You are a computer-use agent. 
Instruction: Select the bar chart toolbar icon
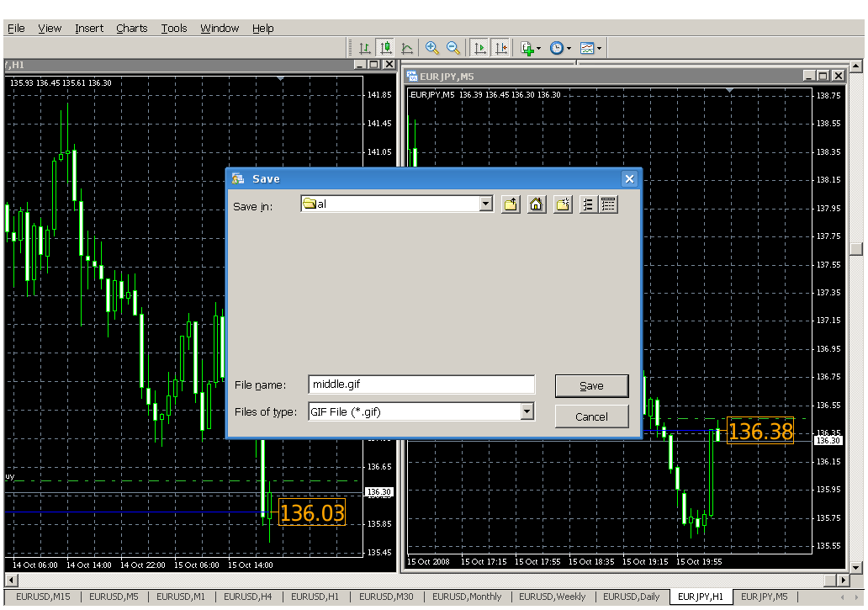point(365,49)
